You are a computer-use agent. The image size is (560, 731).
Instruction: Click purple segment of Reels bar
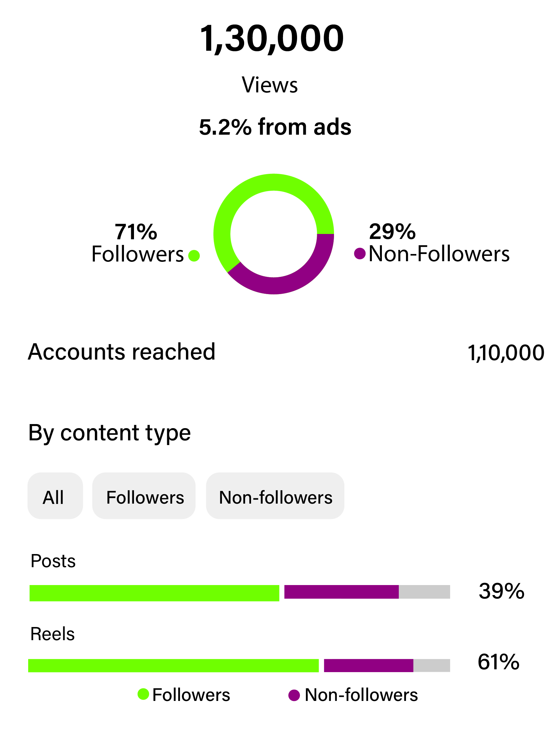pyautogui.click(x=368, y=665)
